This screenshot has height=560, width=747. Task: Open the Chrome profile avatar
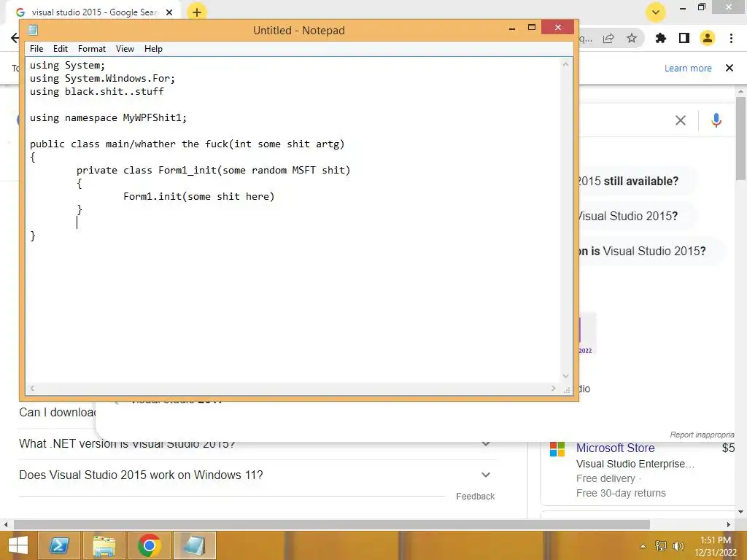(708, 38)
